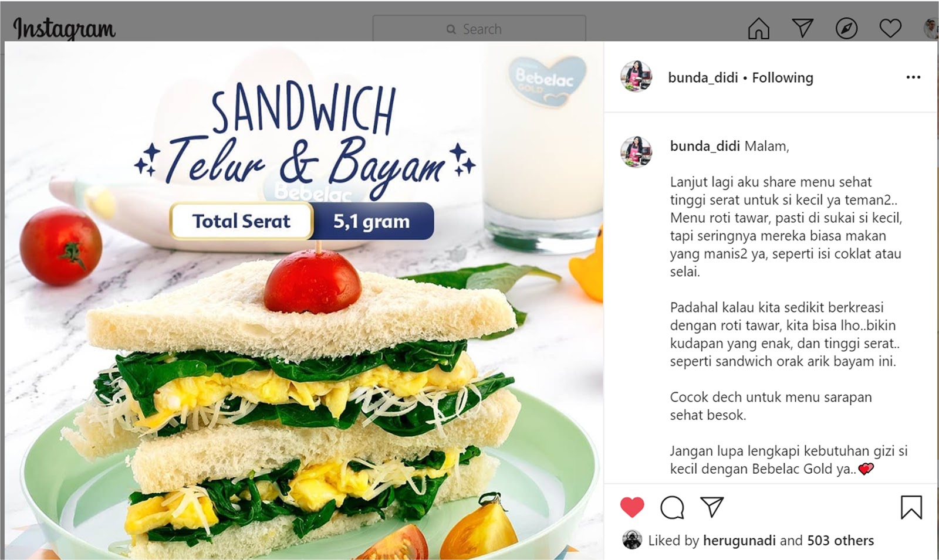Open bunda_didi avatar in post header
Image resolution: width=939 pixels, height=560 pixels.
[636, 76]
